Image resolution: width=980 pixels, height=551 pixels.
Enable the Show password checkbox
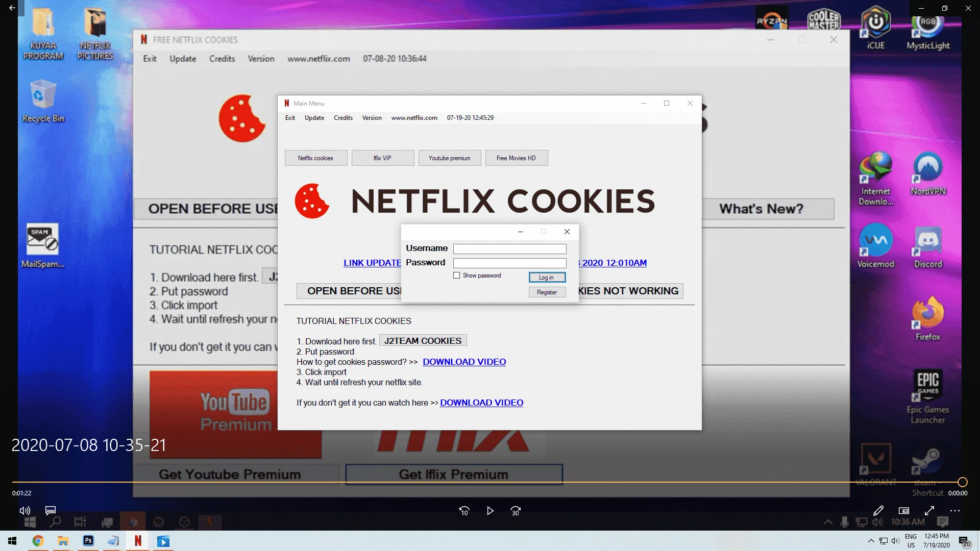coord(456,275)
